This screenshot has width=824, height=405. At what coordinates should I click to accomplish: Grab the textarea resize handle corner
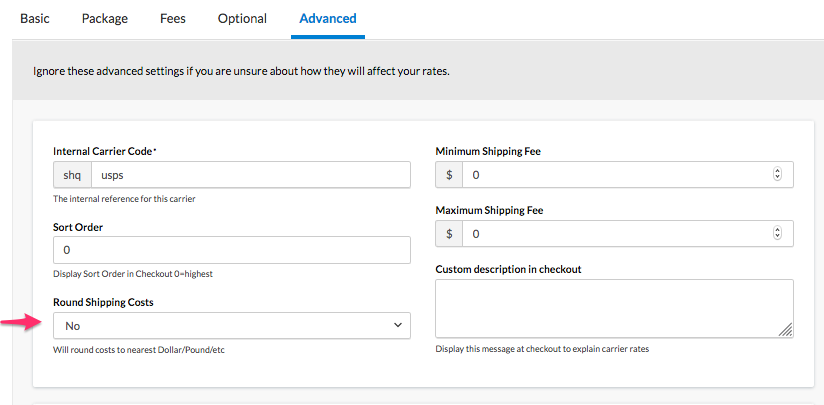tap(786, 330)
